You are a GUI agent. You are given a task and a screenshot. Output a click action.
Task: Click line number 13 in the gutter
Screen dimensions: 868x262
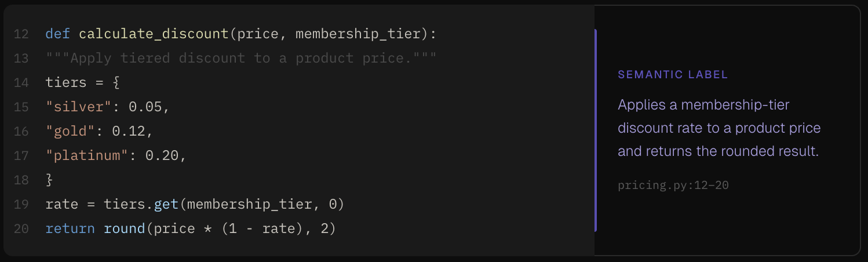coord(21,59)
